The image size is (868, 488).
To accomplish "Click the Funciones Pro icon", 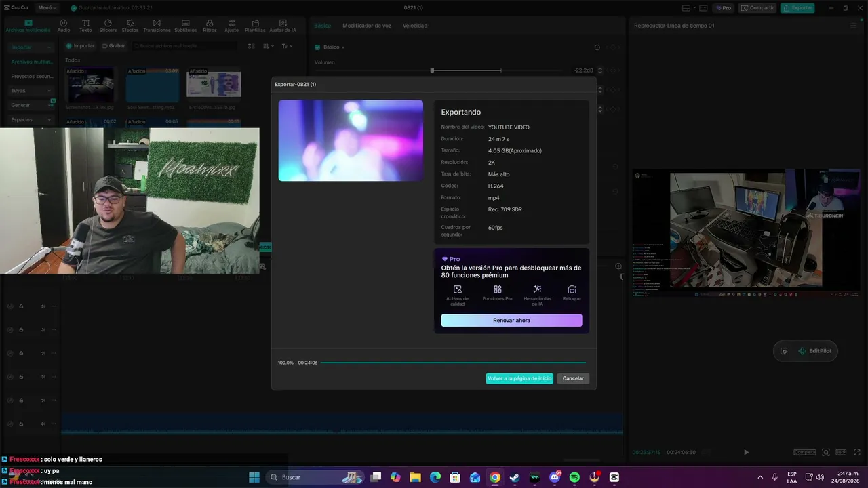I will click(497, 289).
